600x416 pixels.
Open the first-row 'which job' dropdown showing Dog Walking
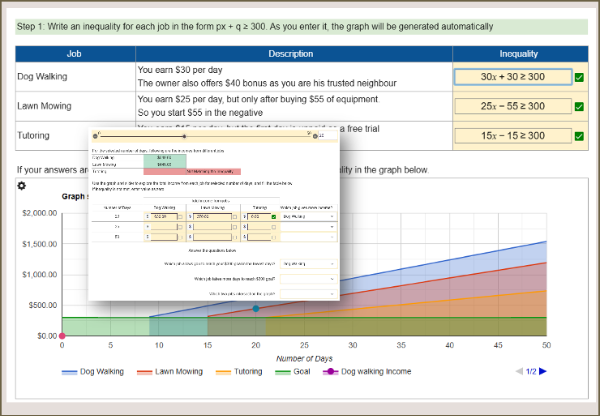(x=309, y=217)
